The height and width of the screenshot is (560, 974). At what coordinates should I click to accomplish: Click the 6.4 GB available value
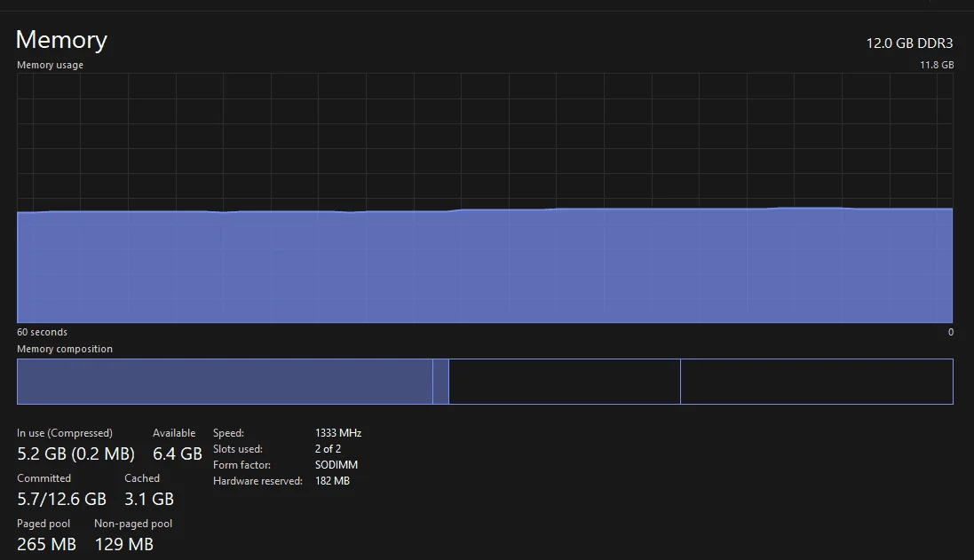(178, 454)
